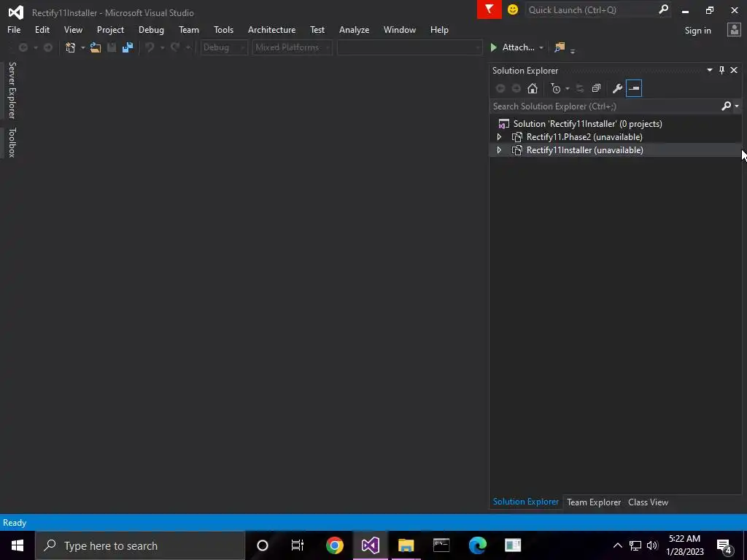Open the Debug configuration dropdown
This screenshot has width=747, height=560.
pyautogui.click(x=224, y=47)
